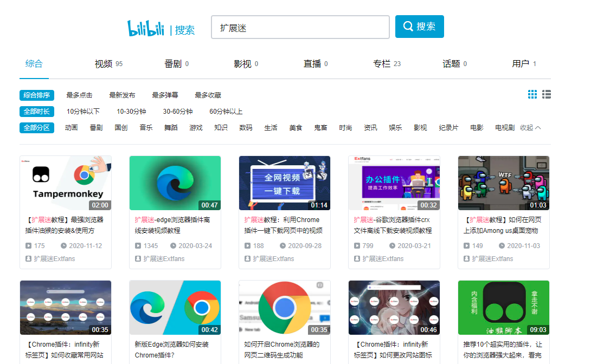
Task: Click the play count icon beside 188
Action: click(247, 246)
